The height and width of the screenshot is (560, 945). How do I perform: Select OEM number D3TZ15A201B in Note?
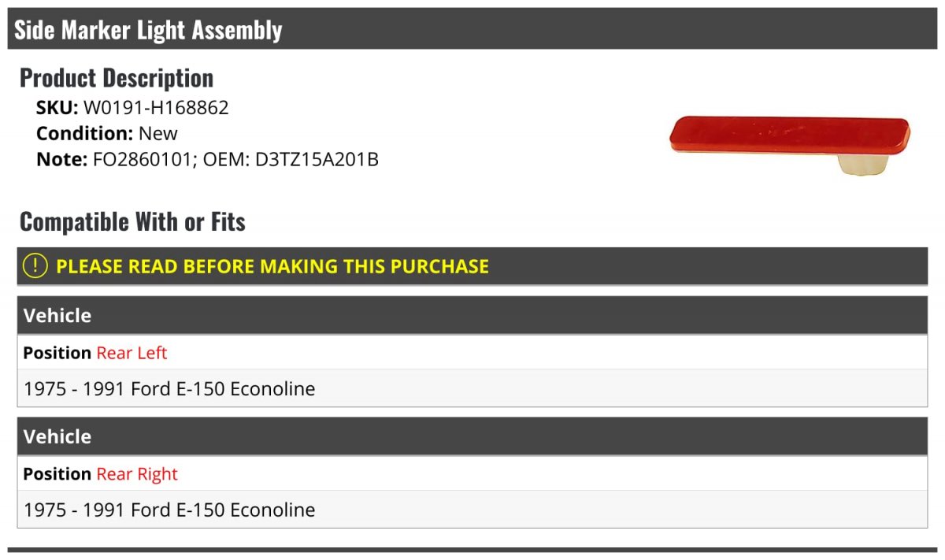(317, 159)
